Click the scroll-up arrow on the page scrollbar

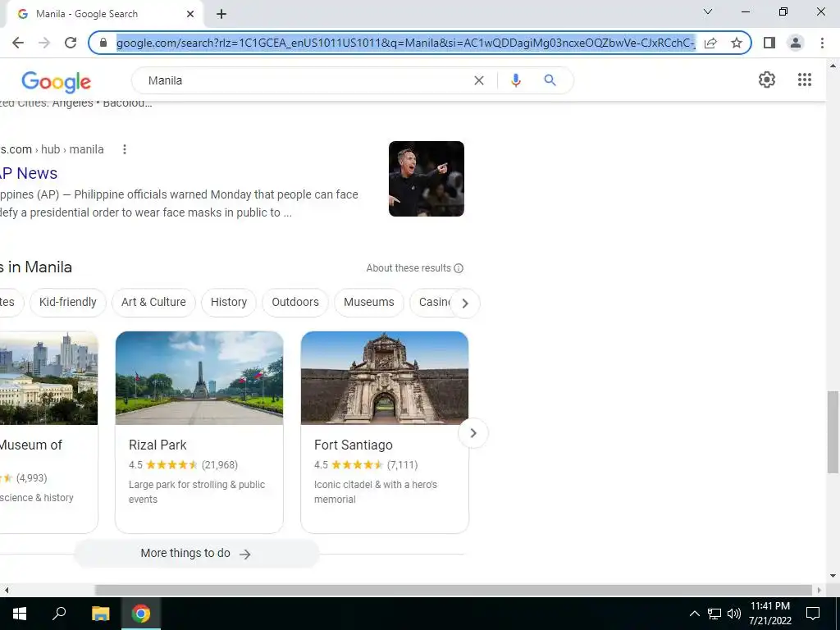[x=833, y=66]
